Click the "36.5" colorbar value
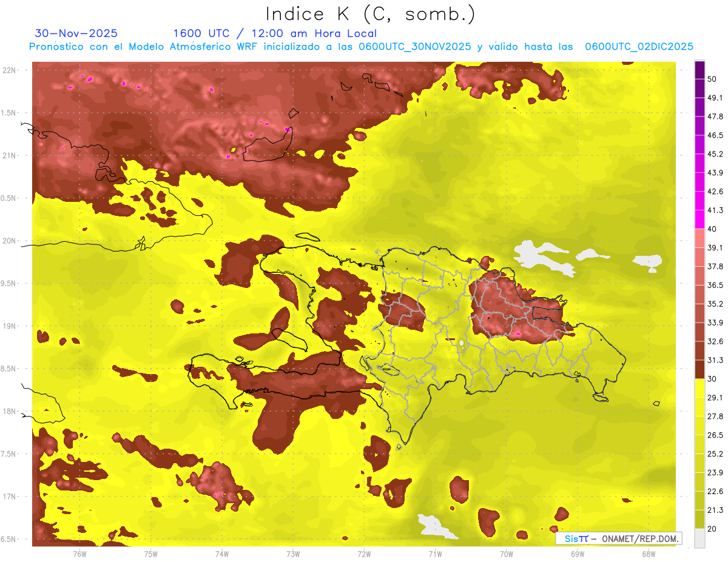Screen dimensions: 728x562 715,285
